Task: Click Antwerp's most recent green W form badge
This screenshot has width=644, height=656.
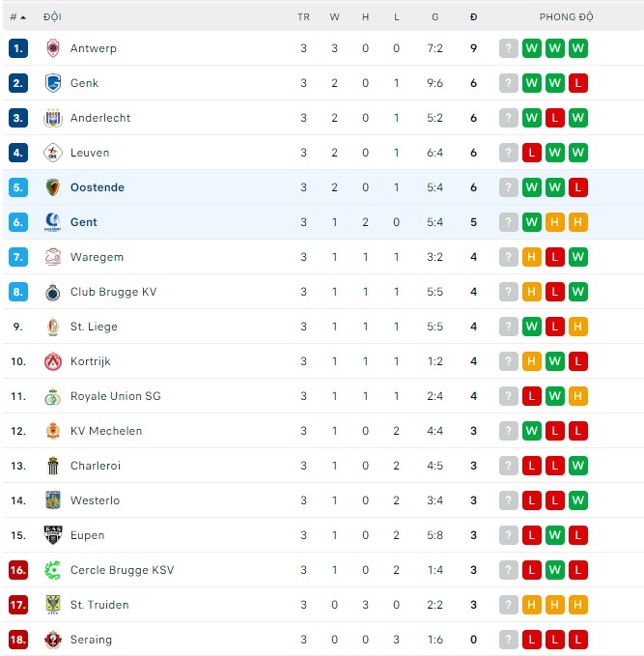Action: click(x=578, y=48)
